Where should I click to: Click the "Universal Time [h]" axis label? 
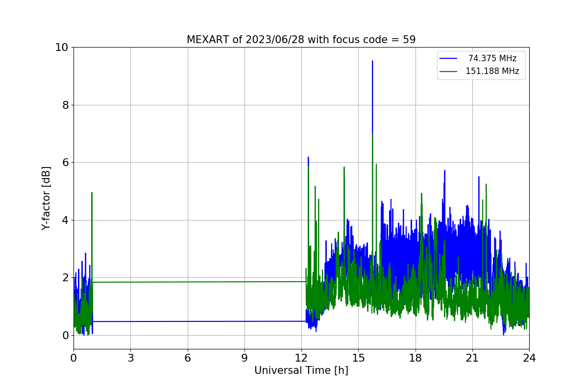[301, 371]
